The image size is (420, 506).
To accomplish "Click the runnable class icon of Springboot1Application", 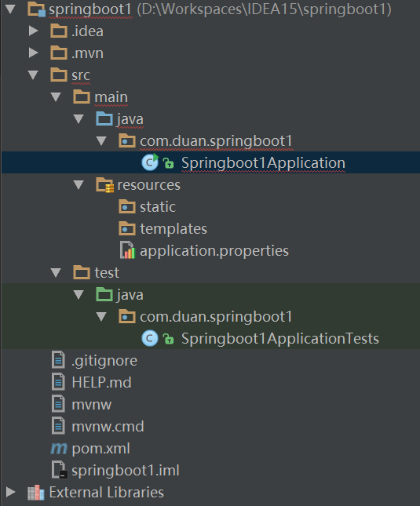I will (150, 162).
